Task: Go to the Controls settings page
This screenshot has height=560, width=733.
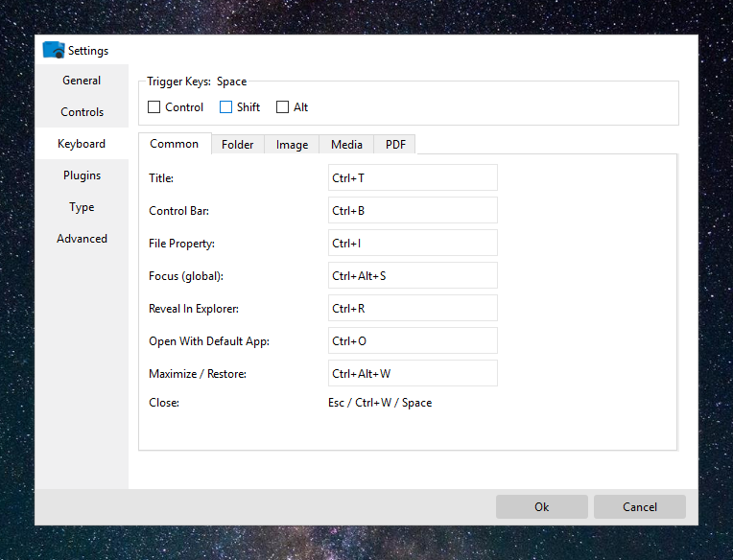Action: click(82, 112)
